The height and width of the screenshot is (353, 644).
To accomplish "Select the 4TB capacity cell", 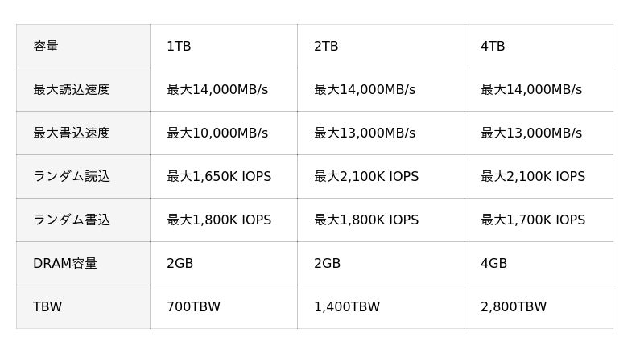I will [x=539, y=46].
